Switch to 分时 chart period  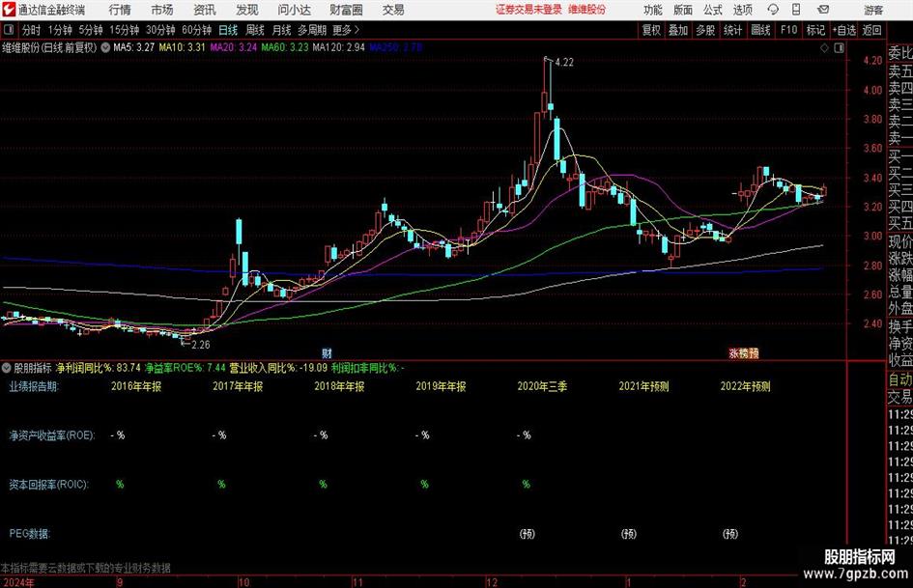[32, 30]
